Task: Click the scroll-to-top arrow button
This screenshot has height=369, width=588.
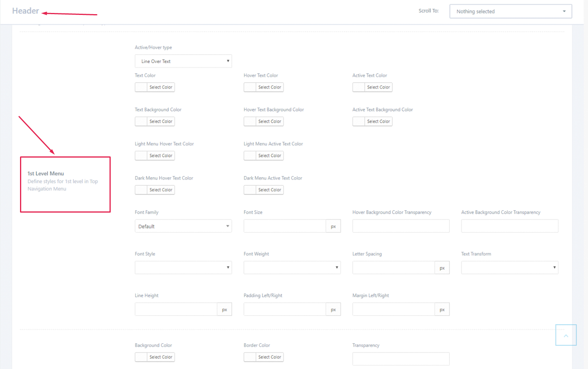Action: point(566,335)
